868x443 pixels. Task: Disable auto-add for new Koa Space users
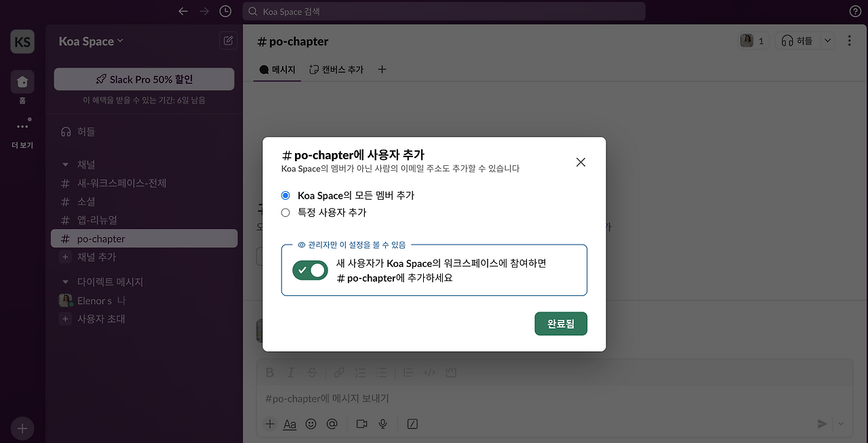tap(310, 270)
